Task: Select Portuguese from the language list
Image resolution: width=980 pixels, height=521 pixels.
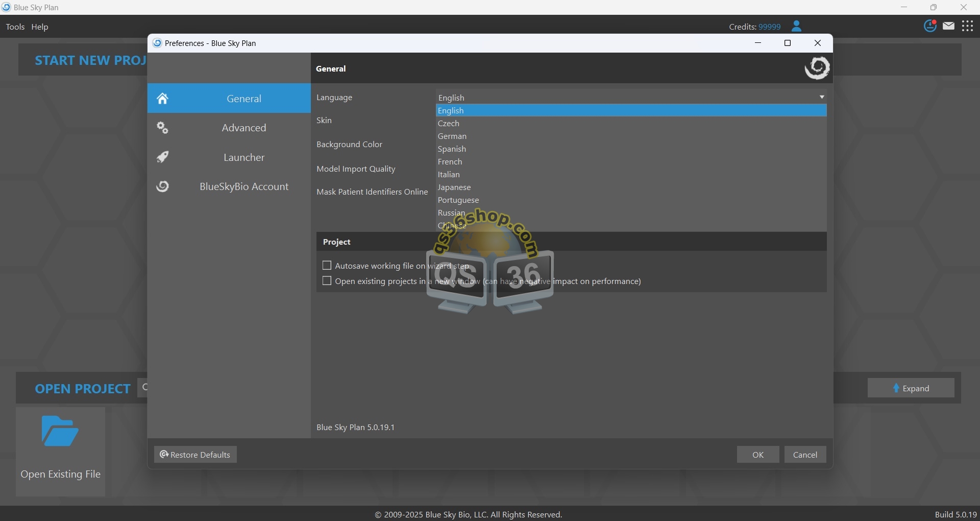Action: click(631, 200)
